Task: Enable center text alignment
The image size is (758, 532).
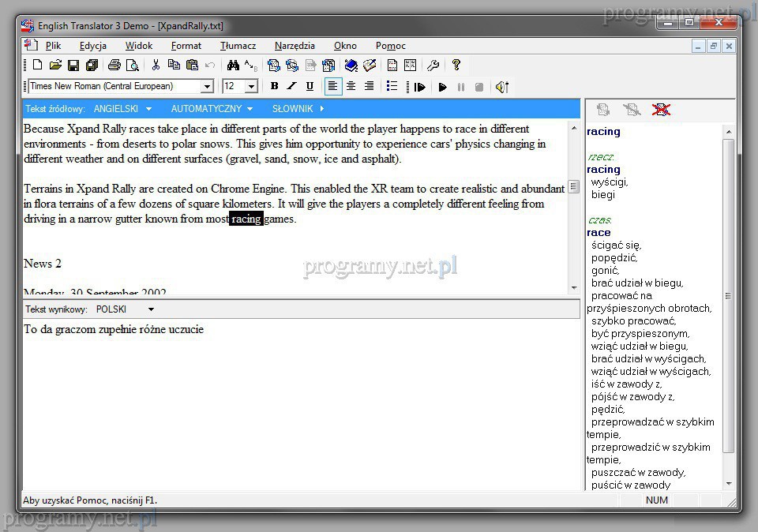Action: coord(351,87)
